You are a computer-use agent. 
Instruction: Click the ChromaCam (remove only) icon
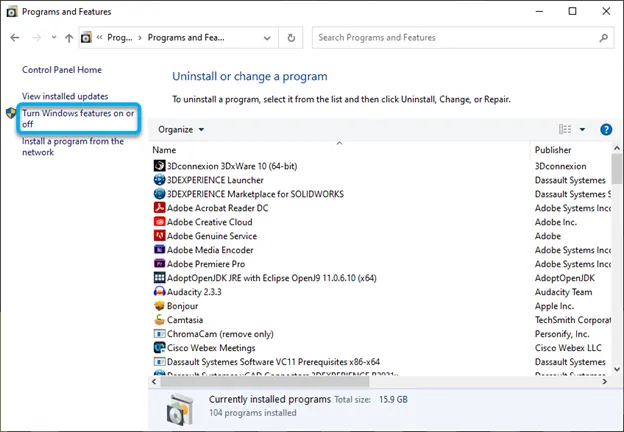point(159,333)
